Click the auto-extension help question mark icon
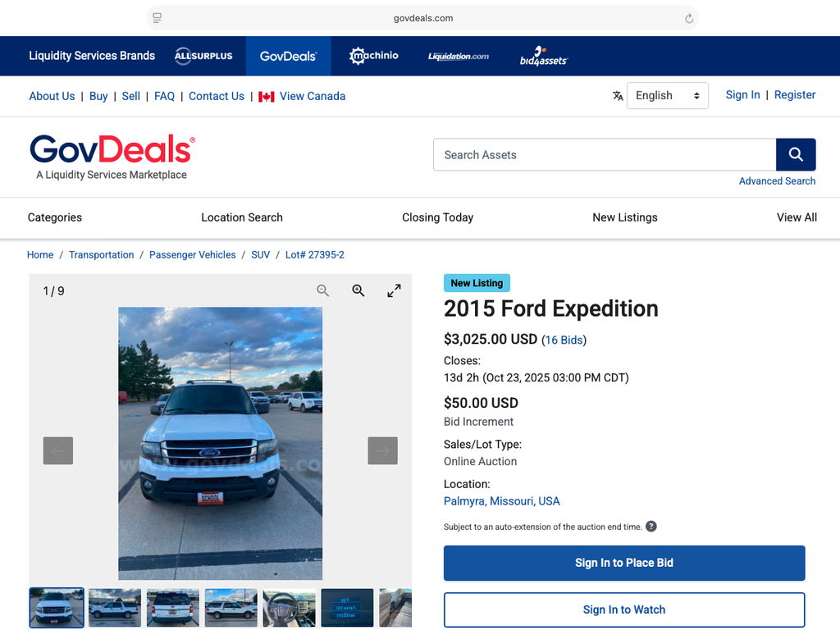The height and width of the screenshot is (644, 840). (651, 527)
